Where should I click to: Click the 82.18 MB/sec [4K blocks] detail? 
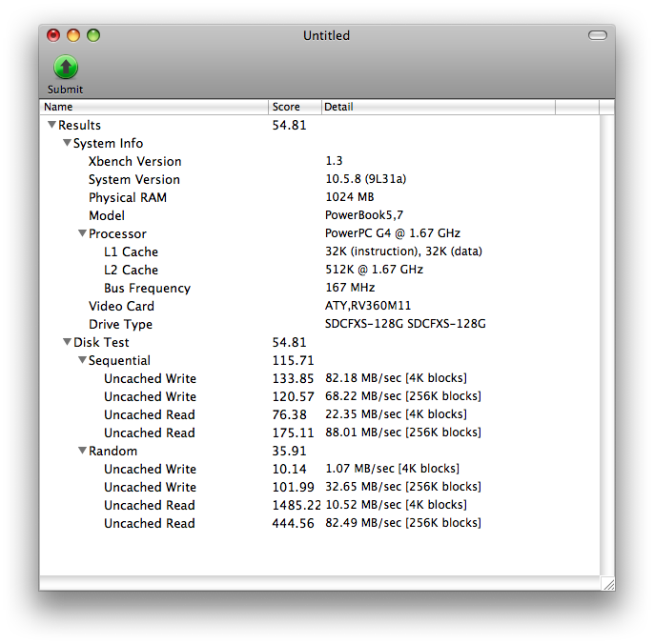tap(396, 378)
